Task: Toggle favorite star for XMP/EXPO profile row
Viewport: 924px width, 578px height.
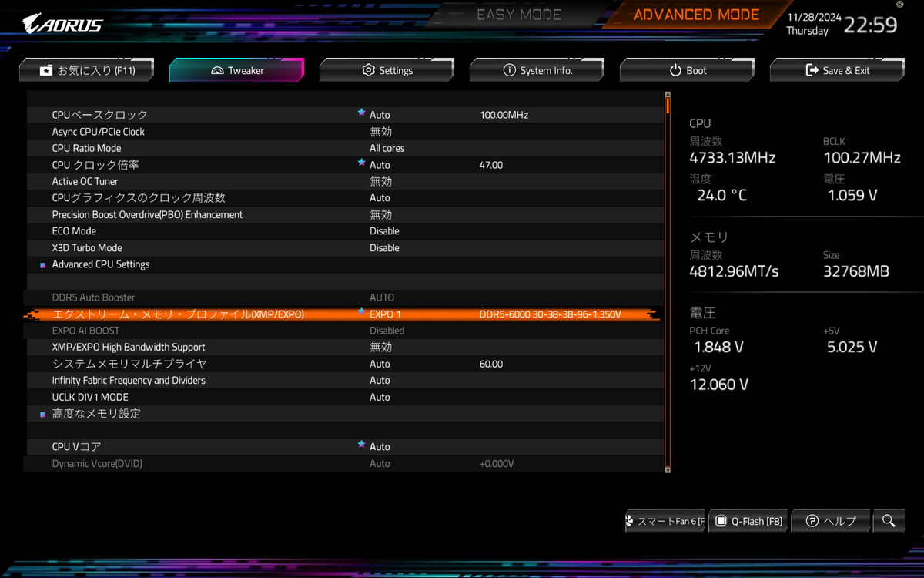Action: coord(361,313)
